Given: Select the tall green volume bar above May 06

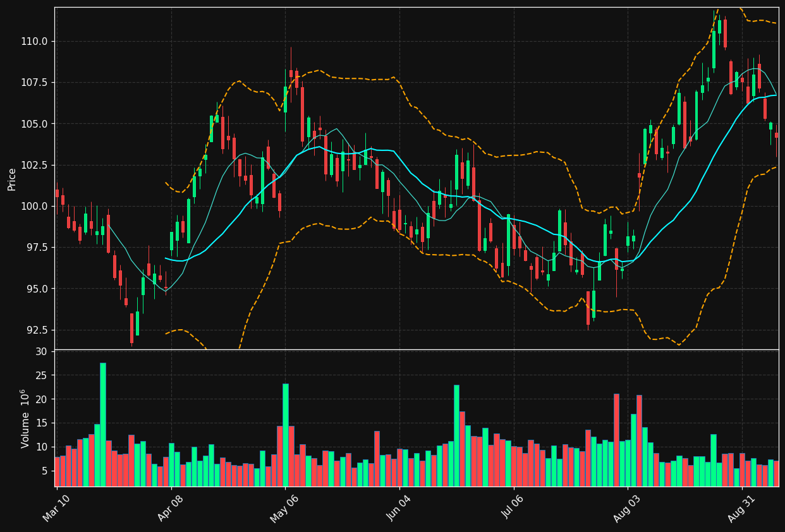Looking at the screenshot, I should (286, 435).
